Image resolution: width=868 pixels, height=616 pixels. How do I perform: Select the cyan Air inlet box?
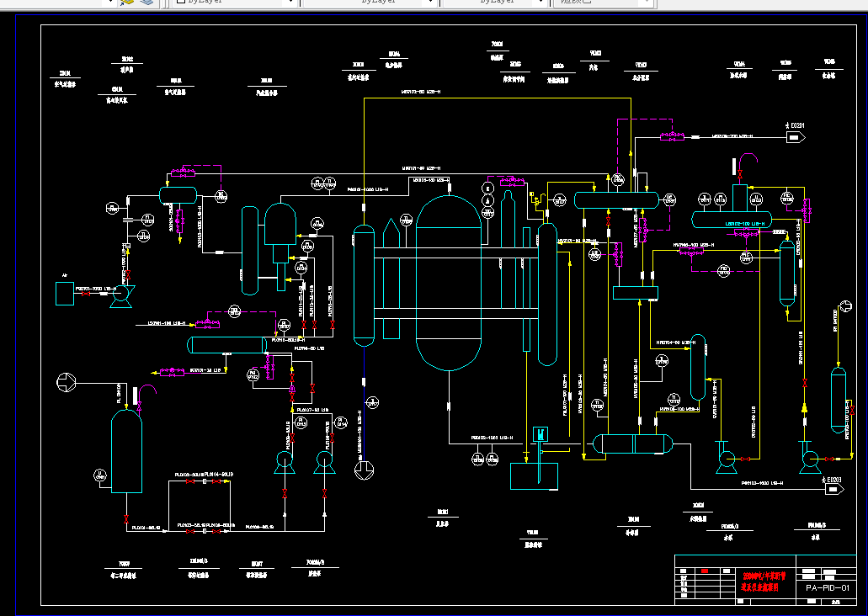65,294
